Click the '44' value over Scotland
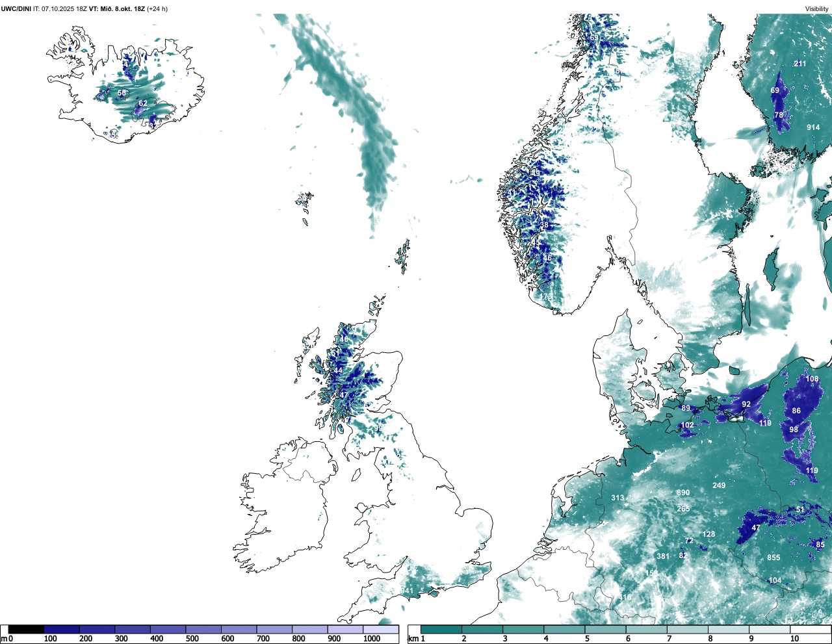This screenshot has height=644, width=832. click(338, 370)
